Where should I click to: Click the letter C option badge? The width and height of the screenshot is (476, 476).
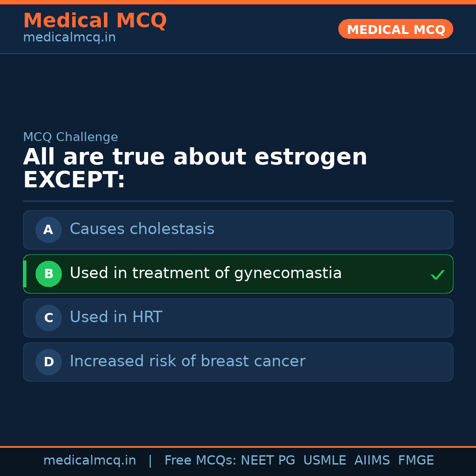48,318
